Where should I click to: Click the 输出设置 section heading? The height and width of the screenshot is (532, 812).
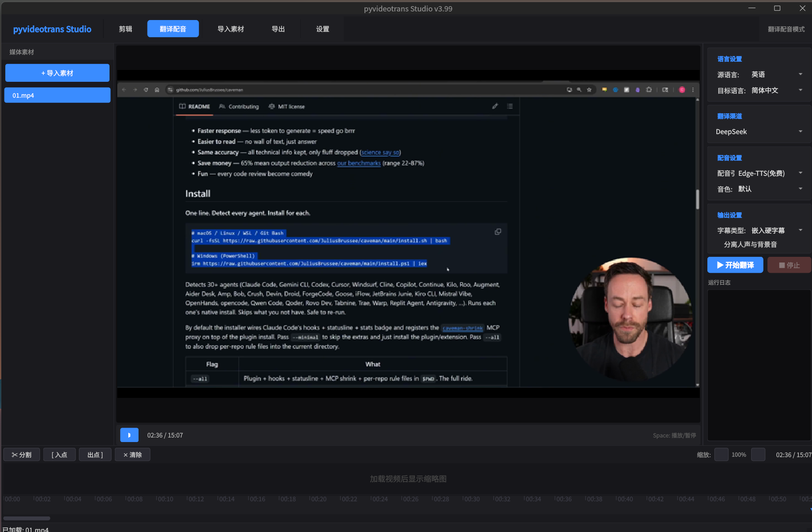(x=729, y=215)
